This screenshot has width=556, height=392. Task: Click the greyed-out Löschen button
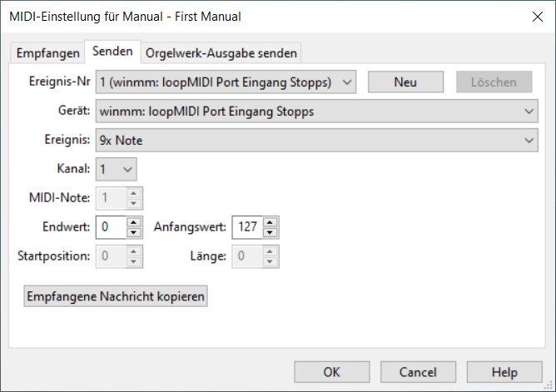494,82
